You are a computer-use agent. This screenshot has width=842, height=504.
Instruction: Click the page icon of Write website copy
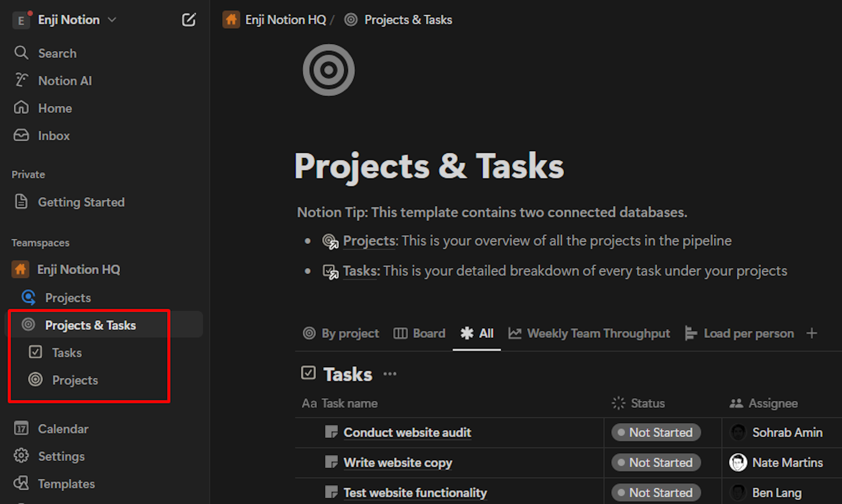coord(331,462)
